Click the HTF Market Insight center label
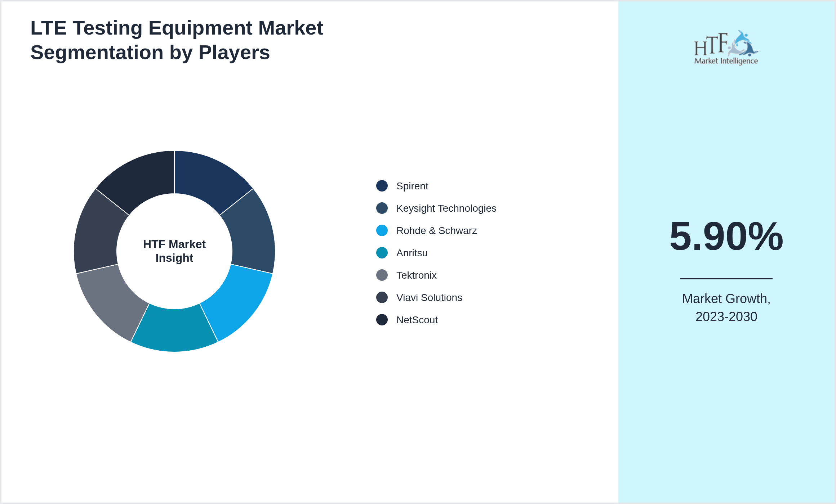This screenshot has height=504, width=836. 174,251
